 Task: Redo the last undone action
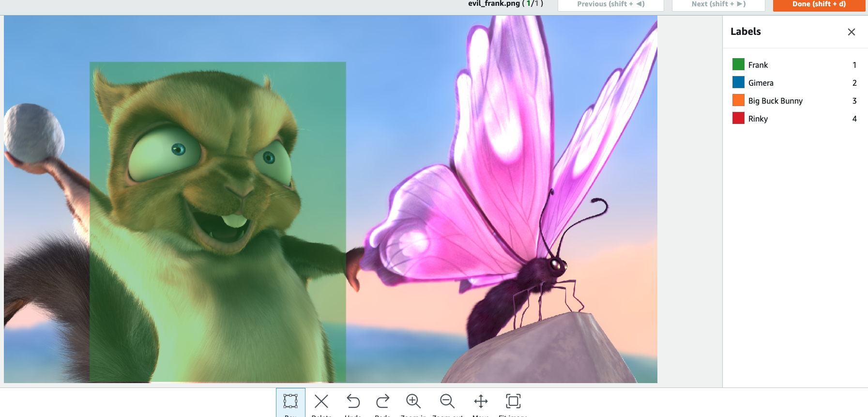(x=382, y=402)
